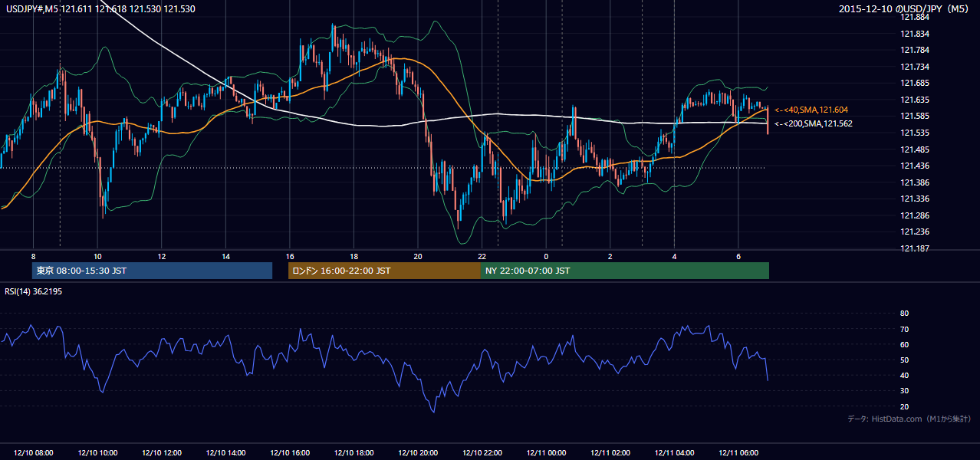Click price axis value 121.734
Screen dimensions: 980x460
coord(916,67)
